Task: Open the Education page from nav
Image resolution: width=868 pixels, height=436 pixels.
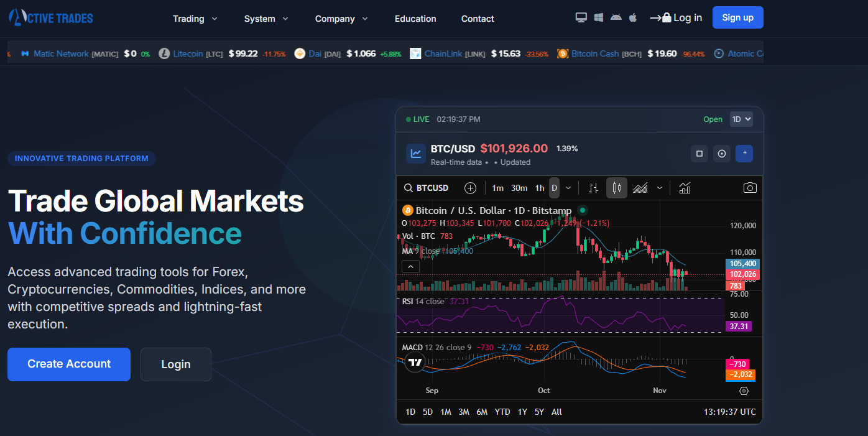Action: coord(415,19)
